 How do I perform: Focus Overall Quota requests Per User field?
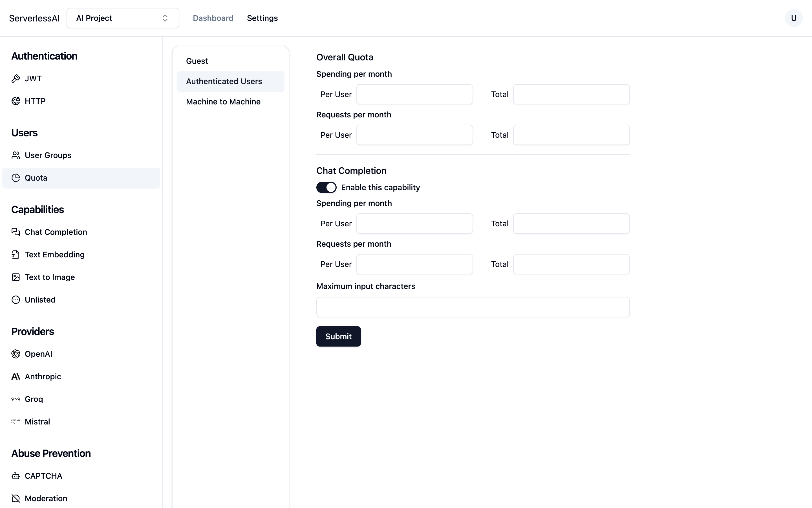[x=414, y=135]
